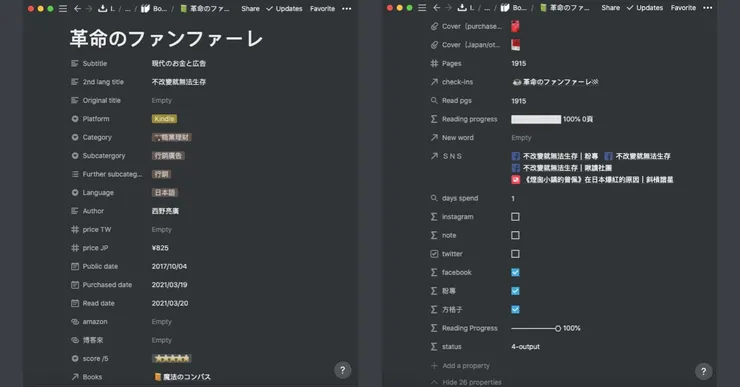
Task: Click Favorite in the left window
Action: click(x=322, y=8)
